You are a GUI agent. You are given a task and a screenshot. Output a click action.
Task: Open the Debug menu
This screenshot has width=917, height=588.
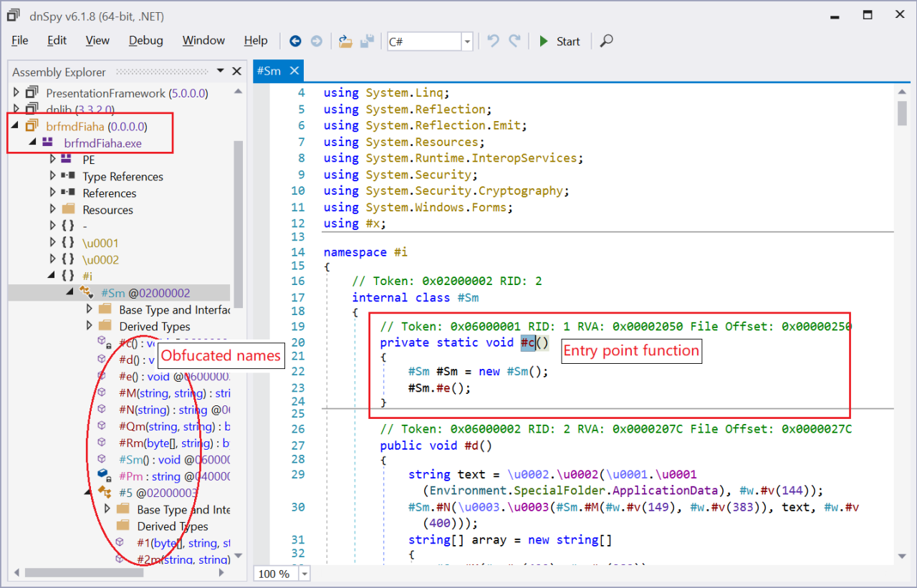[145, 41]
